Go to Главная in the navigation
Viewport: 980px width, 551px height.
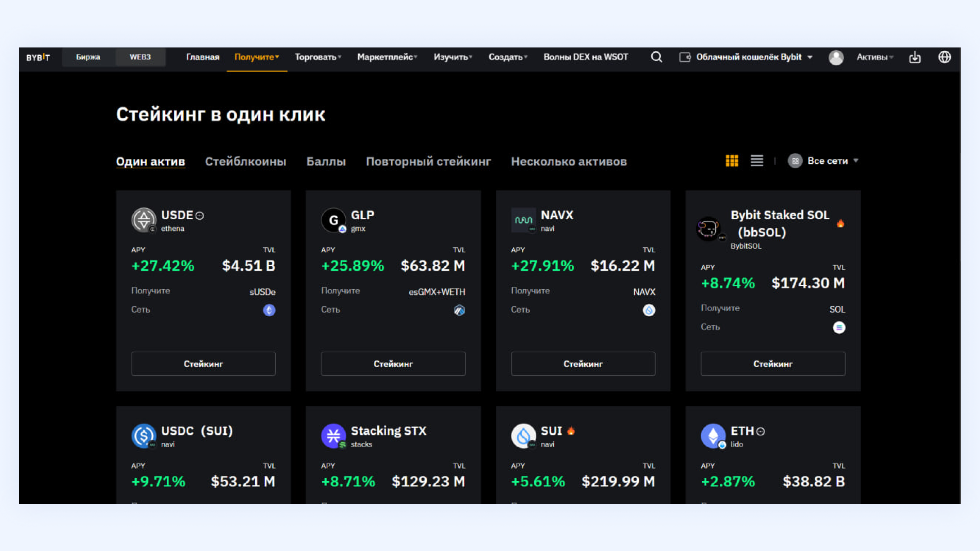point(203,57)
